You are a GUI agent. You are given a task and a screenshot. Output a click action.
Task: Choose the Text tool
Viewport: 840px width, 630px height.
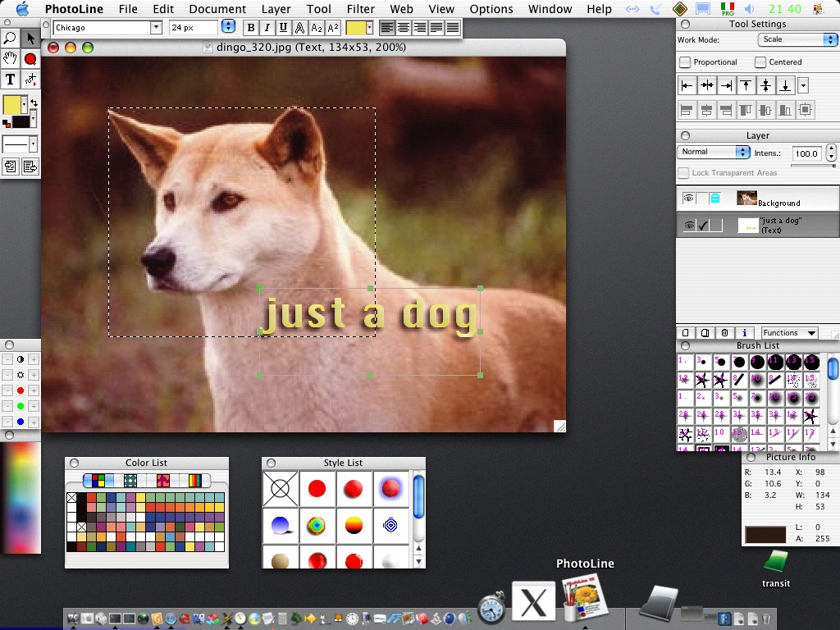[10, 80]
